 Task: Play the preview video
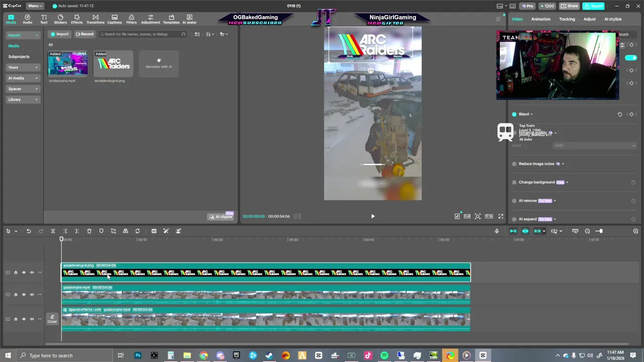coord(373,216)
